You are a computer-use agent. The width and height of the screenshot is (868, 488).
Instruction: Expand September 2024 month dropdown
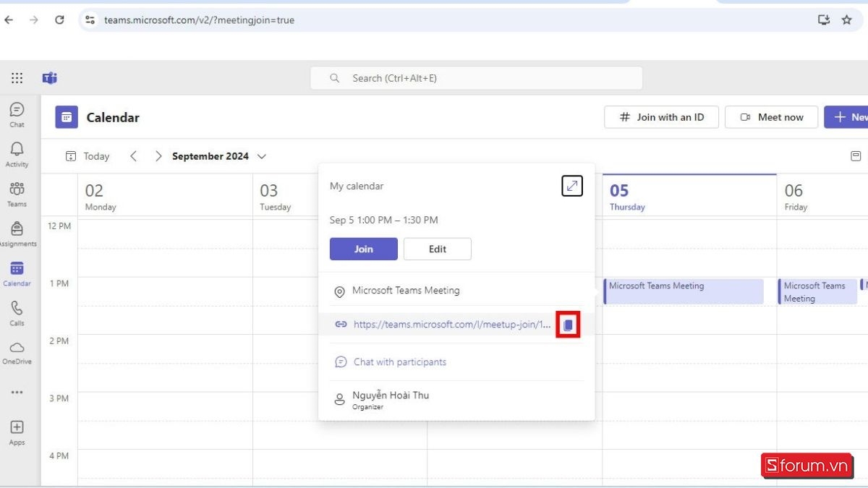point(219,156)
